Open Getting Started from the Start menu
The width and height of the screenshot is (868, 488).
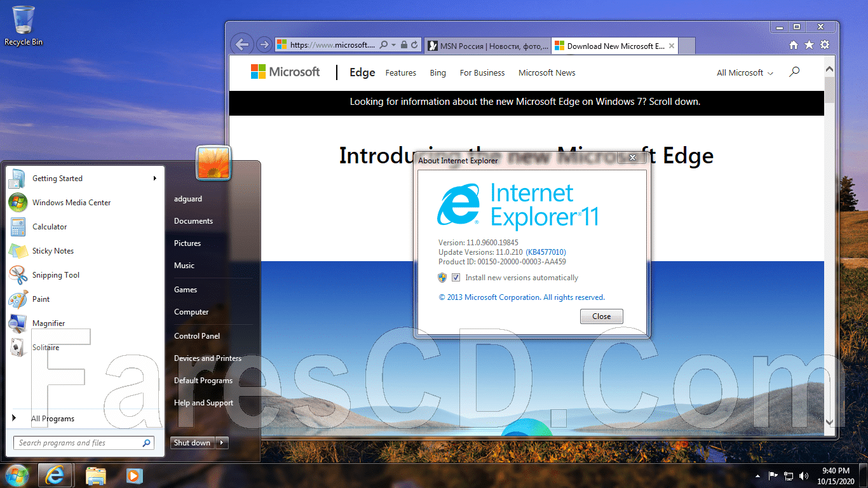click(84, 179)
